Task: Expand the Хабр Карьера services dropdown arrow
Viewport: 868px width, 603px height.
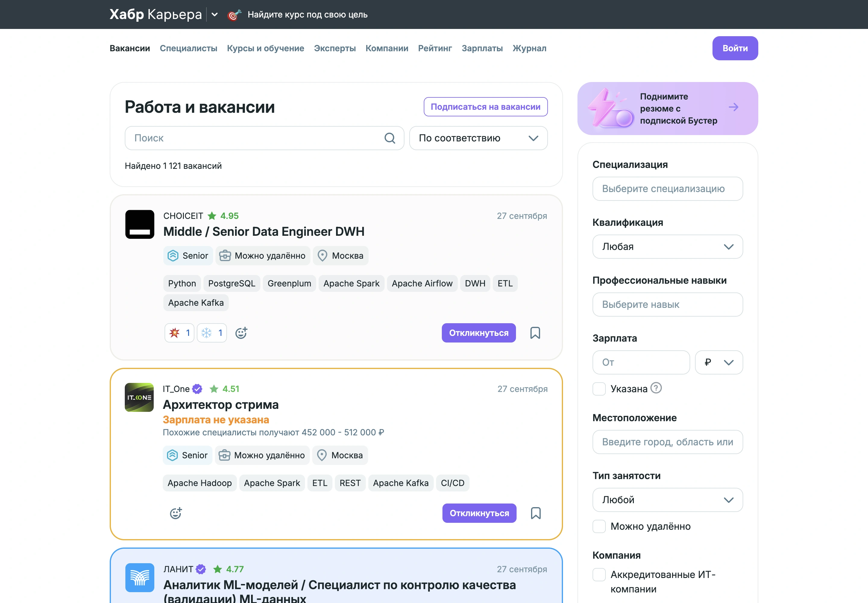Action: click(215, 15)
